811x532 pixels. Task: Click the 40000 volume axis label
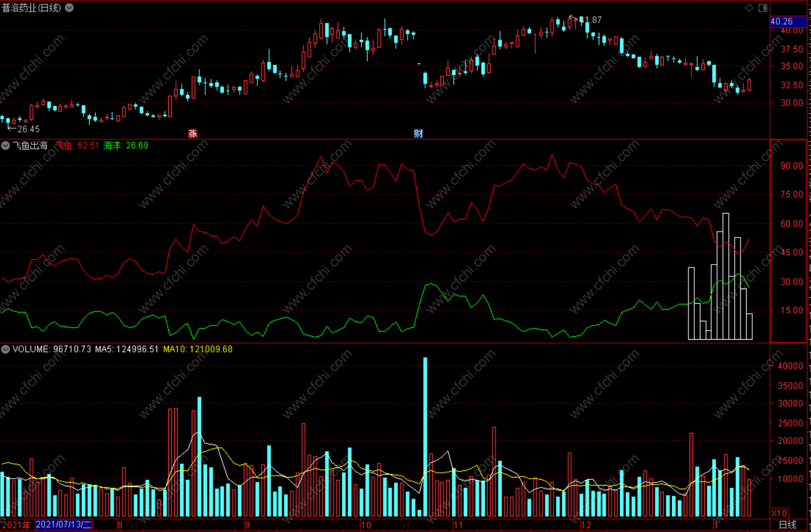click(x=790, y=366)
